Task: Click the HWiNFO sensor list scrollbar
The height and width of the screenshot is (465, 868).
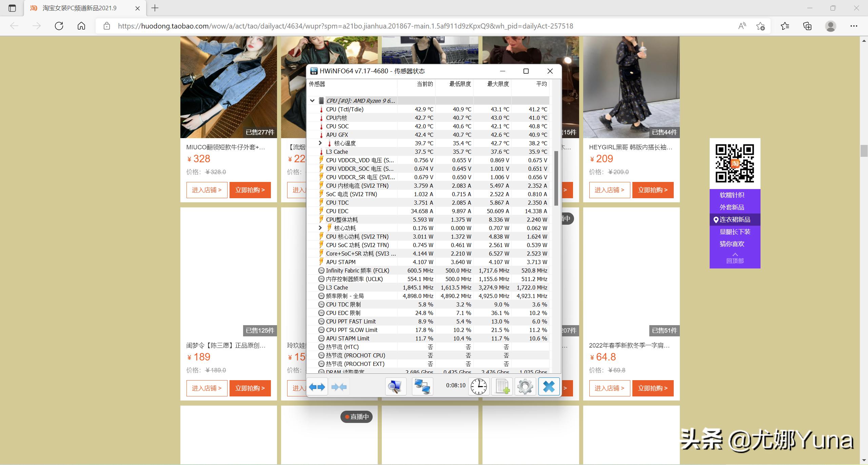Action: tap(556, 178)
